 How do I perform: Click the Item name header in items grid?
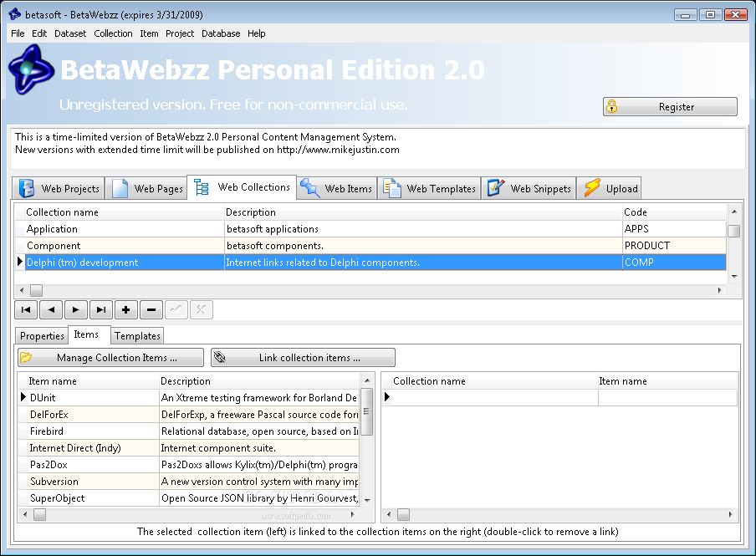click(x=93, y=381)
